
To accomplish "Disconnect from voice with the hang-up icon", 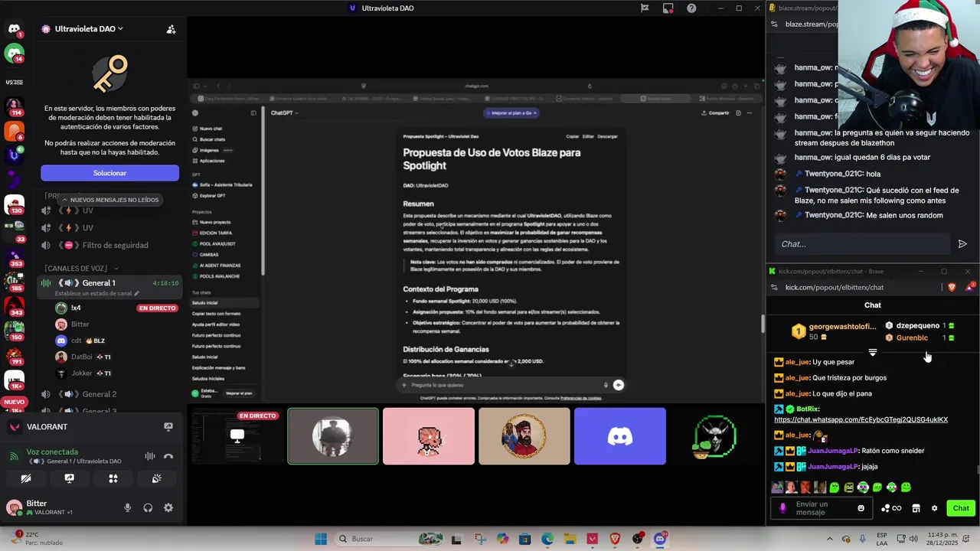I will pyautogui.click(x=168, y=456).
